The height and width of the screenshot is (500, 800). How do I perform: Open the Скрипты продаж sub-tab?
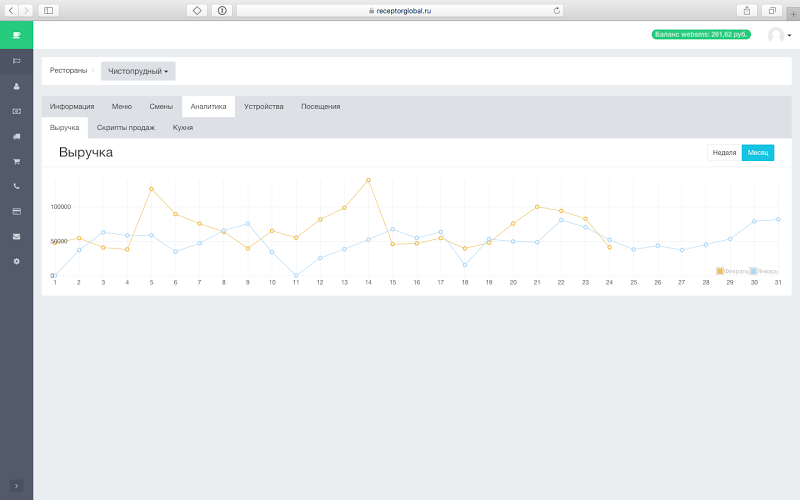(126, 128)
